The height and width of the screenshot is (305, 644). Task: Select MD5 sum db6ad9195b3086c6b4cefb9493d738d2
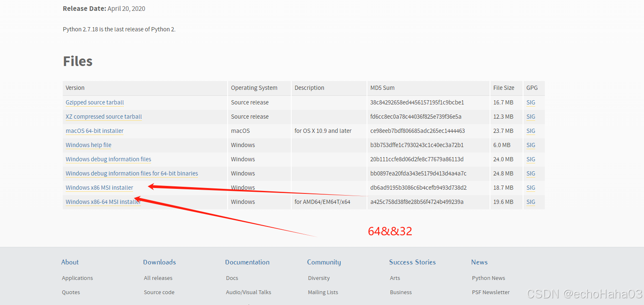coord(418,188)
